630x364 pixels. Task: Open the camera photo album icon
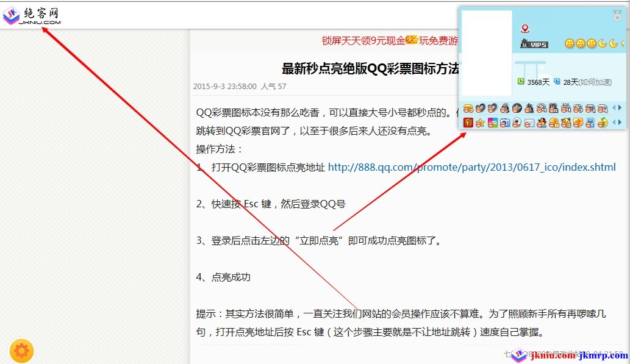coord(505,123)
